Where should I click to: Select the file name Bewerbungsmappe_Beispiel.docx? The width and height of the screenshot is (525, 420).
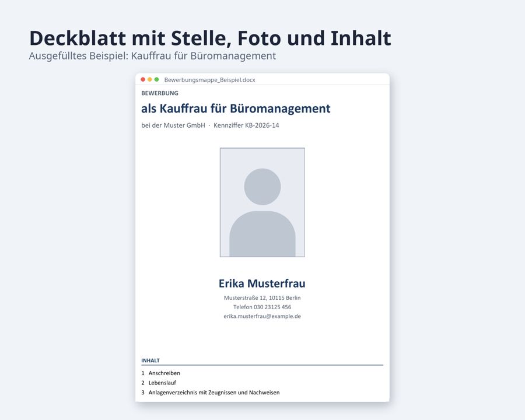(209, 80)
